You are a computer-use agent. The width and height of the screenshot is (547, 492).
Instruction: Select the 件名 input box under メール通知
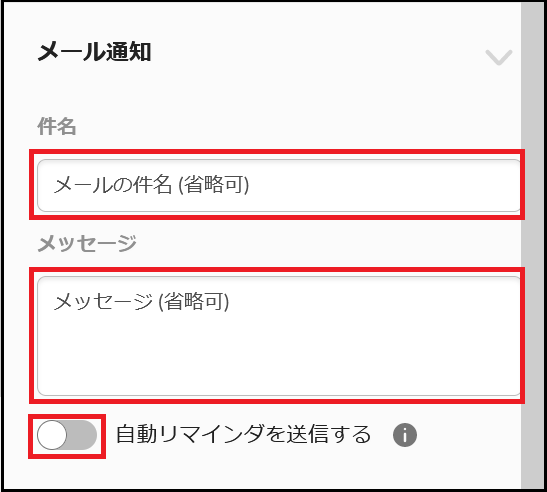(278, 185)
